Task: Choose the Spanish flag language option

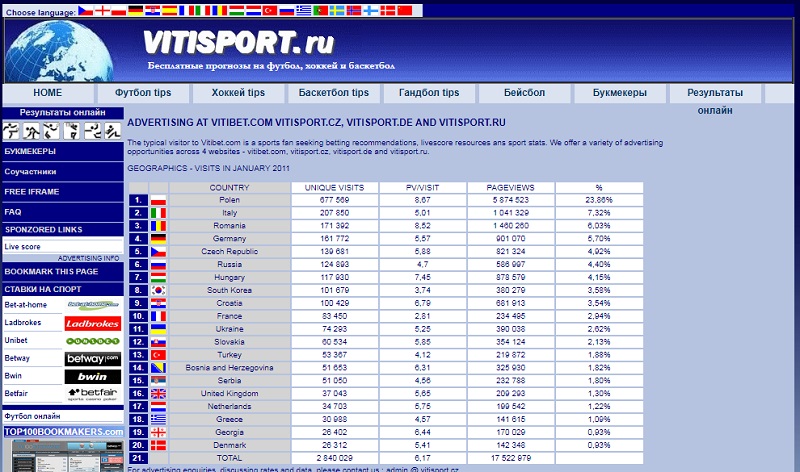Action: pyautogui.click(x=169, y=10)
